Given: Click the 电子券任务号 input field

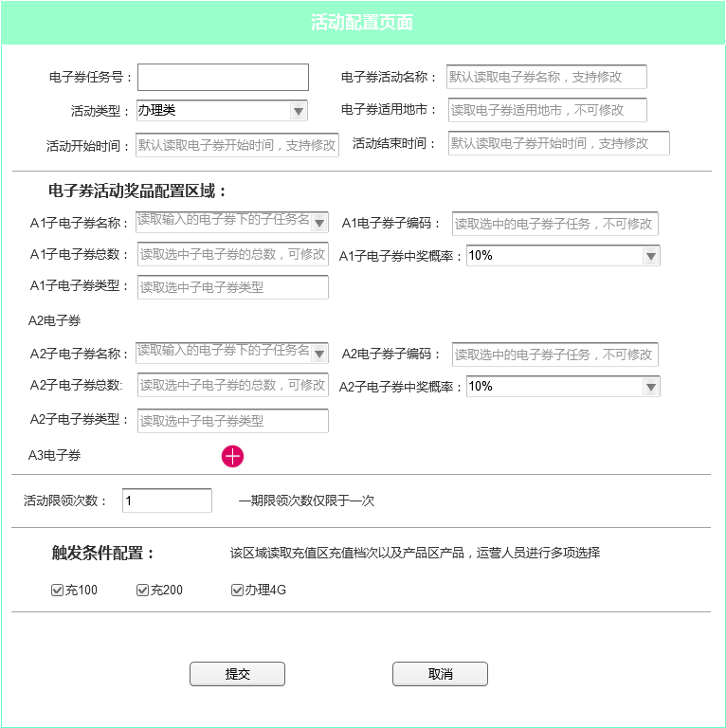Looking at the screenshot, I should (x=223, y=78).
